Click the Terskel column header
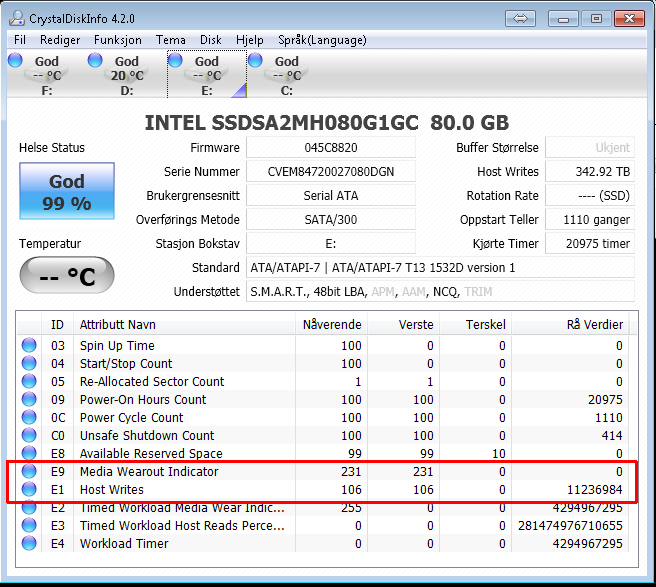 [475, 324]
